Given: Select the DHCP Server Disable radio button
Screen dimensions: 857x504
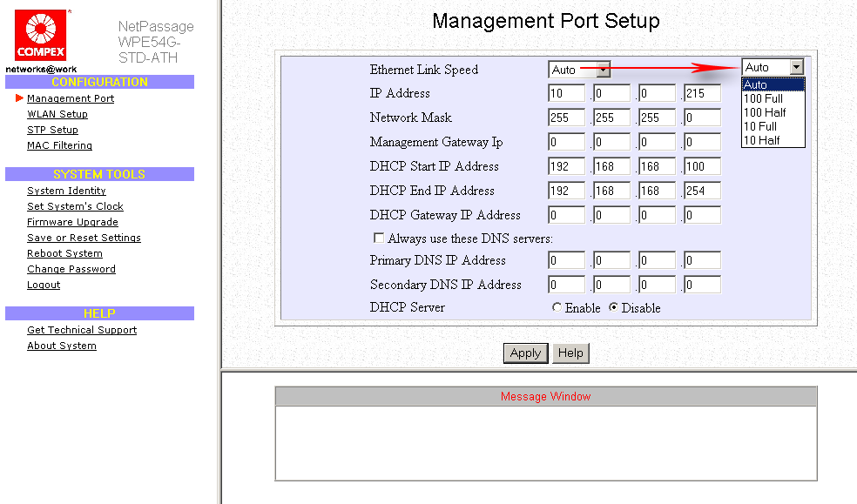Looking at the screenshot, I should click(x=613, y=308).
